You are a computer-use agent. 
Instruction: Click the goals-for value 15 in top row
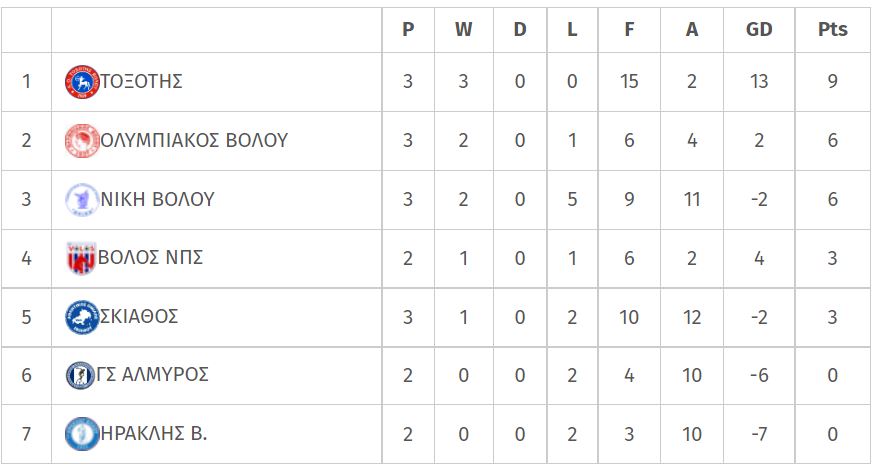(629, 82)
